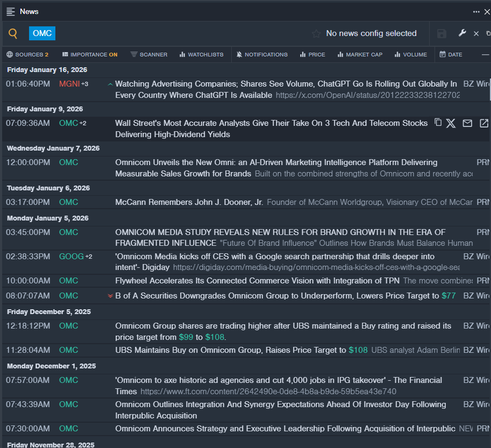This screenshot has width=491, height=448.
Task: Toggle the Scanner filter
Action: [149, 54]
